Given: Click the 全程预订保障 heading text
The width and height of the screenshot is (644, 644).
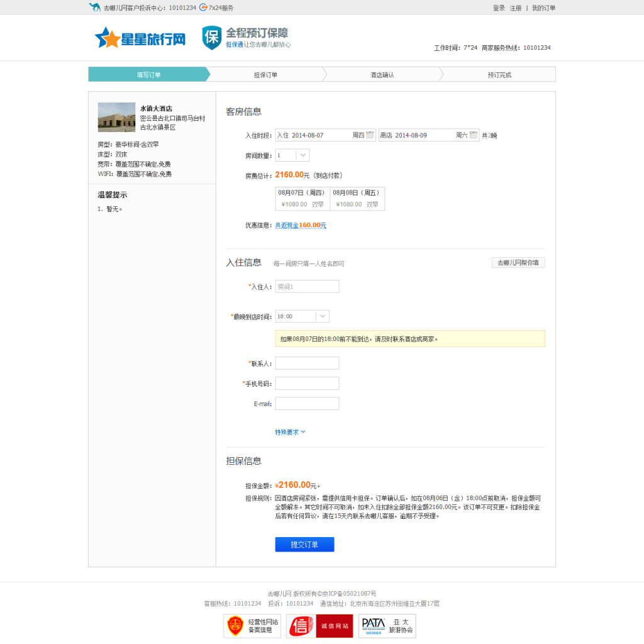Looking at the screenshot, I should (x=257, y=33).
